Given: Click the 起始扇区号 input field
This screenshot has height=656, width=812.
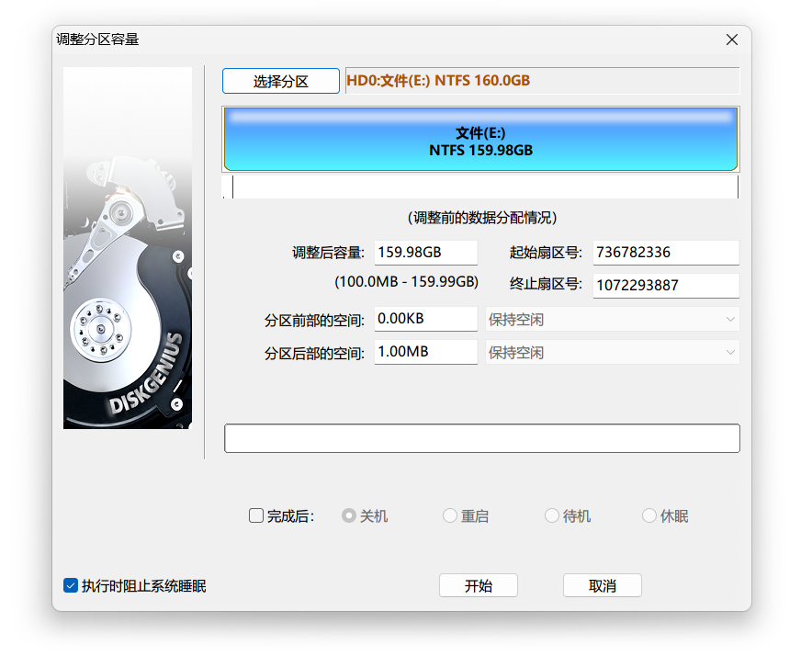Looking at the screenshot, I should 665,253.
